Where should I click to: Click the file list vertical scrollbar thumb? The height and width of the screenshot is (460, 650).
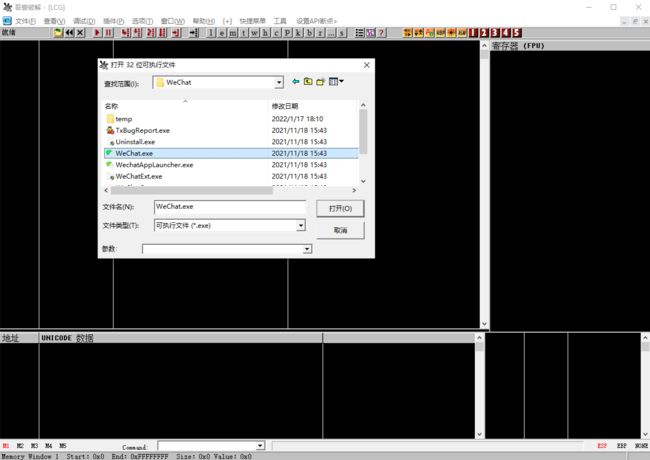point(363,131)
